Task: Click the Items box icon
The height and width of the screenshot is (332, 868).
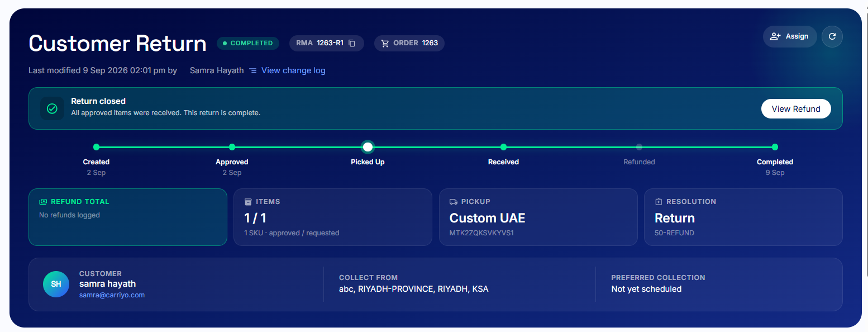Action: (248, 202)
